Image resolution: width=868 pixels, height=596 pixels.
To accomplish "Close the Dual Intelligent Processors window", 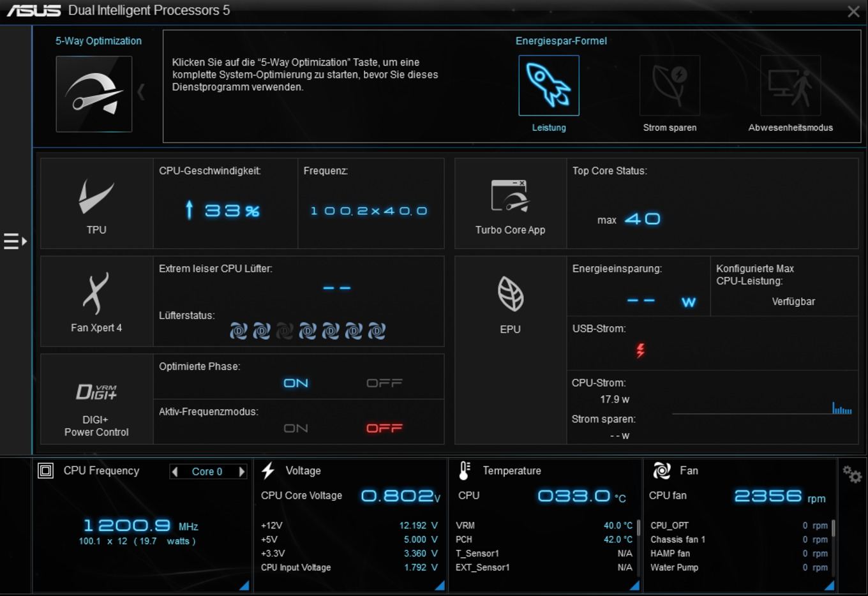I will click(x=853, y=11).
